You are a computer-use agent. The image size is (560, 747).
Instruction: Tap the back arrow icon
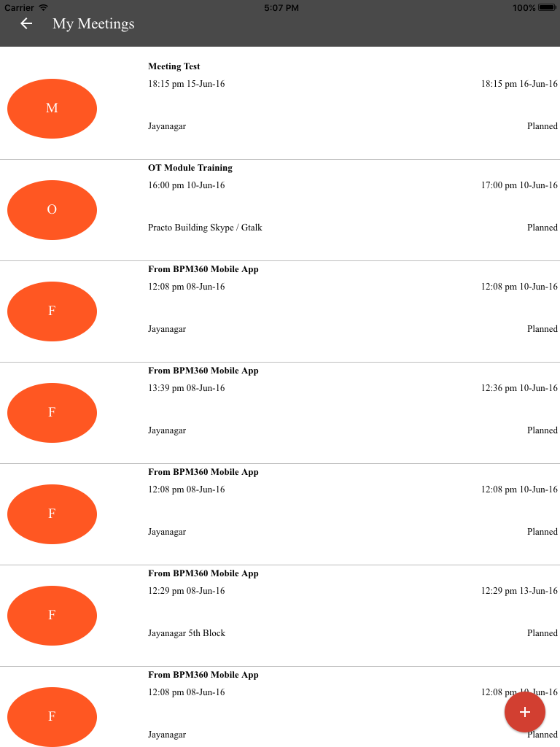point(26,23)
